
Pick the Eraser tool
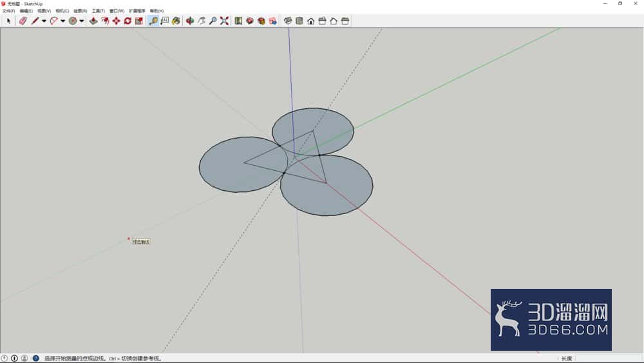coord(23,21)
